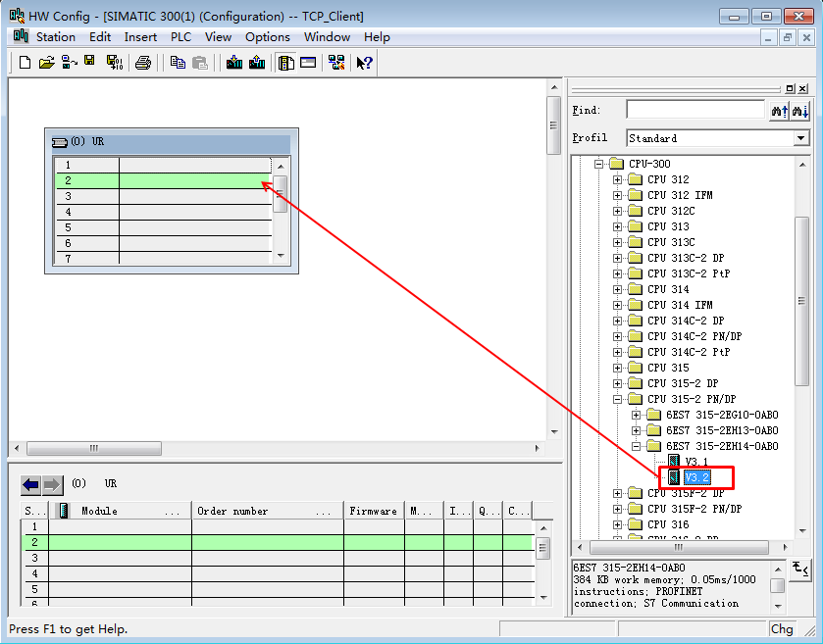
Task: Select row 3 in the module table
Action: coord(279,558)
